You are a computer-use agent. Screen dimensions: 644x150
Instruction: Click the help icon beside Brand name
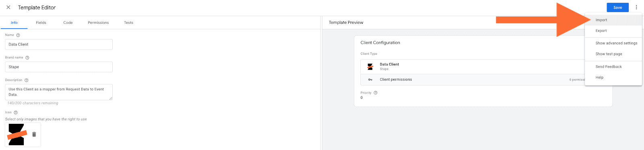pyautogui.click(x=27, y=58)
